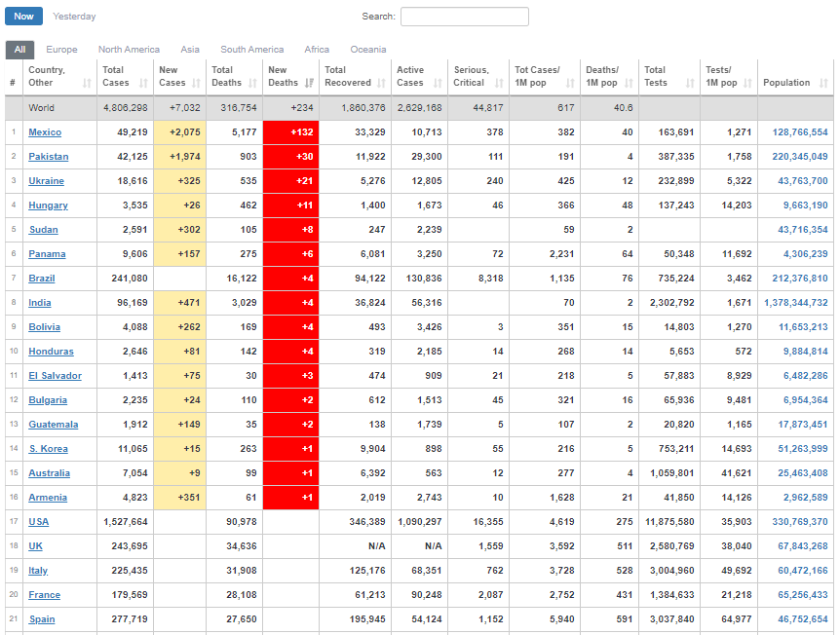
Task: Filter table by South America
Action: [x=251, y=50]
